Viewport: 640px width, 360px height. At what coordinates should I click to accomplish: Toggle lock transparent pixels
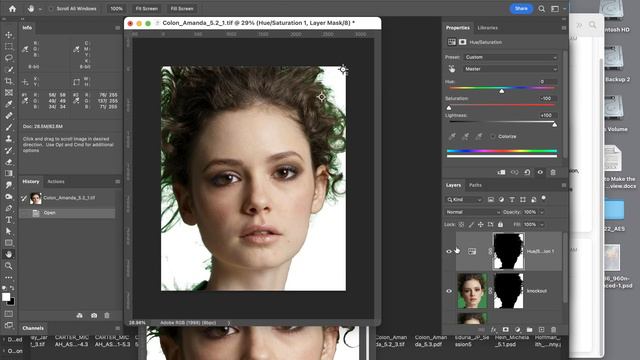461,224
